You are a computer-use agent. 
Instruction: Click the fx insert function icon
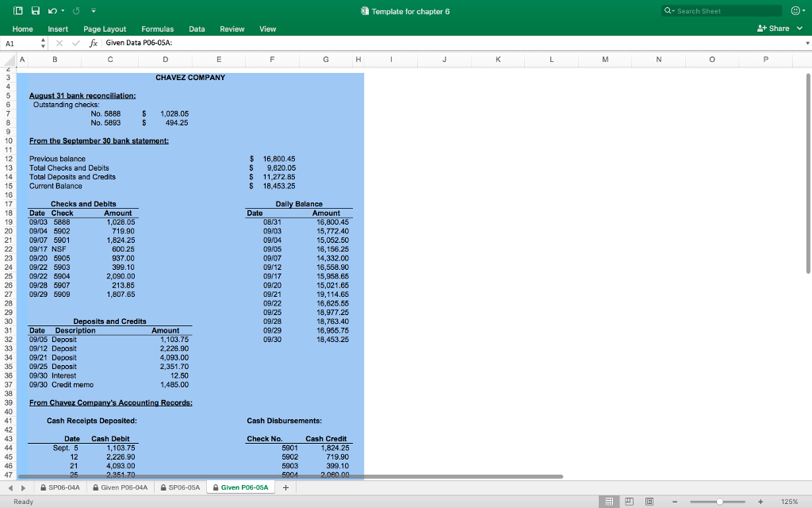pyautogui.click(x=94, y=42)
